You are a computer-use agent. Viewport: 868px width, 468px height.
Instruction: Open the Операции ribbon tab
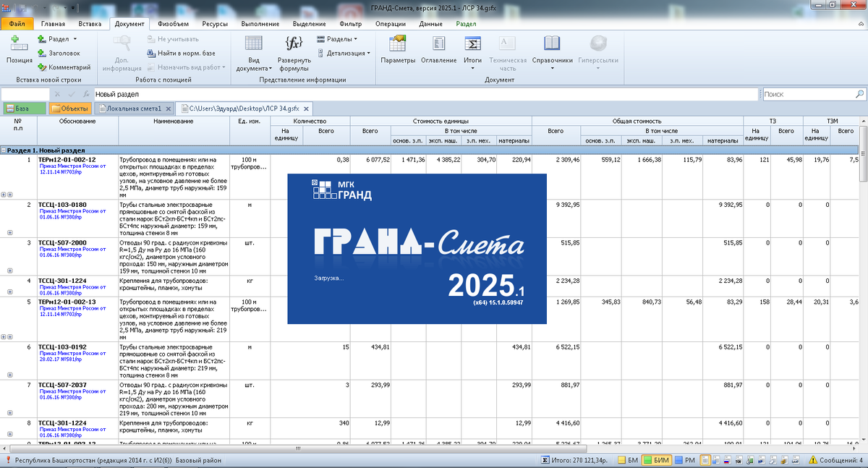coord(391,24)
